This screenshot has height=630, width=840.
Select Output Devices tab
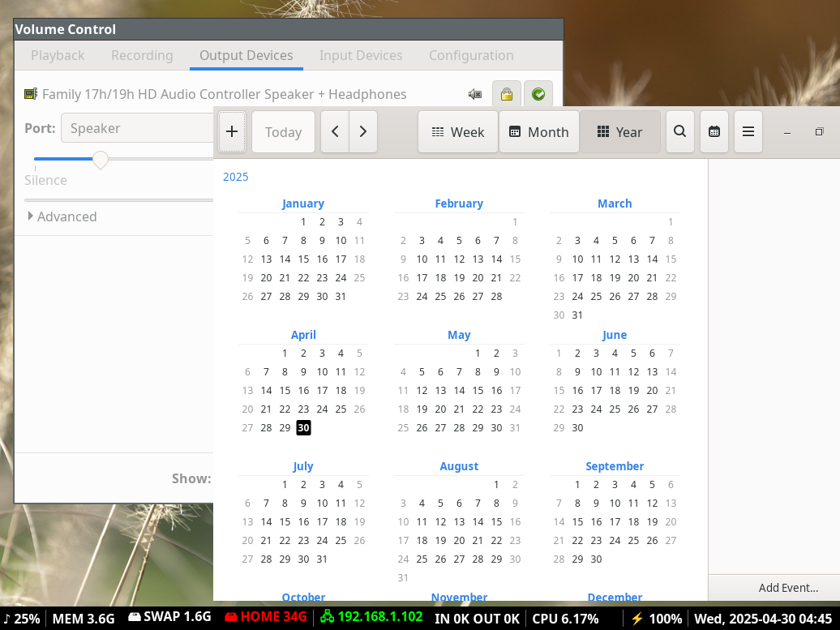[x=246, y=55]
